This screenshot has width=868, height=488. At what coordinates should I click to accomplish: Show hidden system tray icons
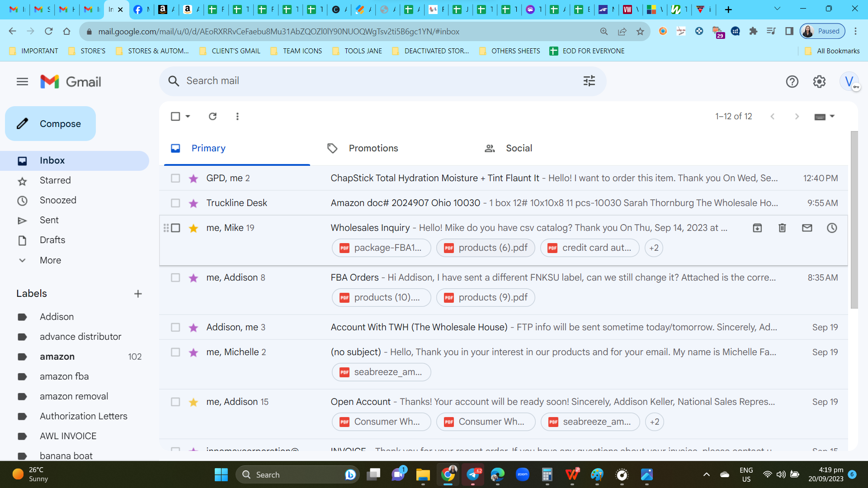[707, 475]
